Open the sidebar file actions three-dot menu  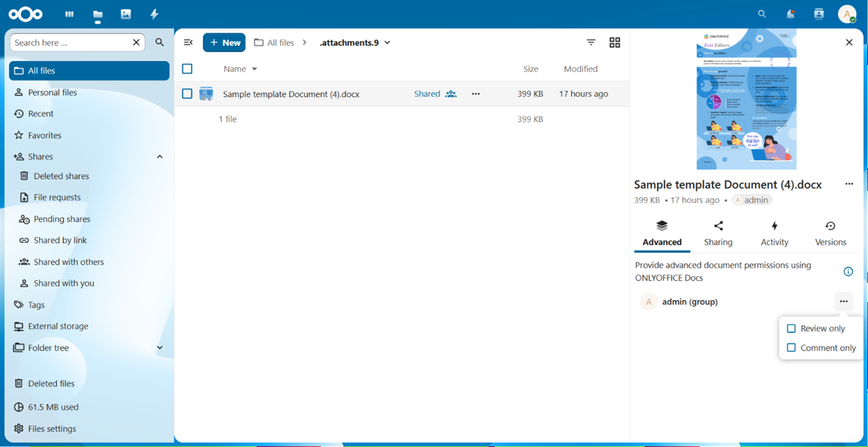[x=849, y=184]
